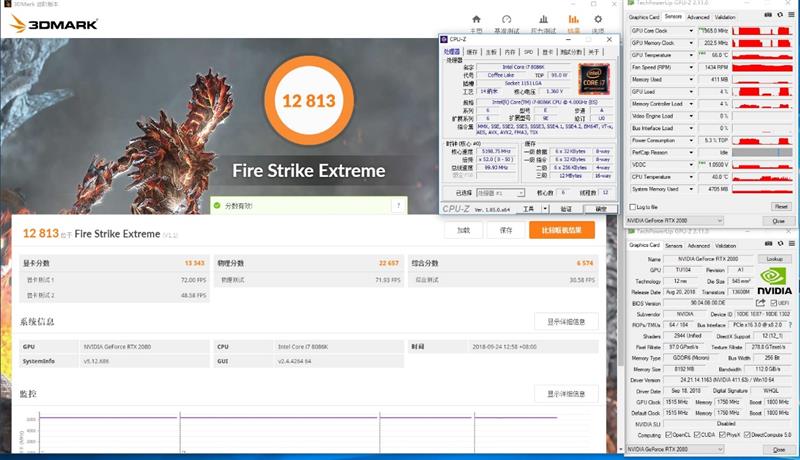Click GPU Core Clock red graph
The height and width of the screenshot is (460, 800).
point(762,31)
